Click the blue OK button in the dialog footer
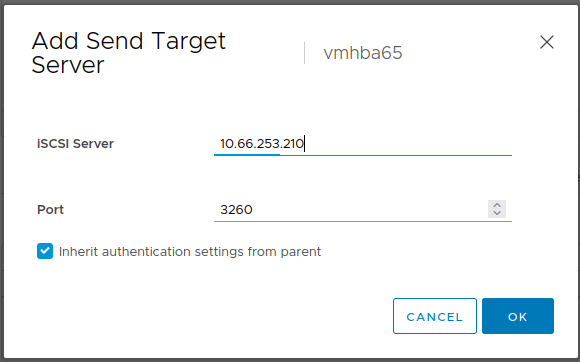The image size is (580, 362). pos(517,316)
